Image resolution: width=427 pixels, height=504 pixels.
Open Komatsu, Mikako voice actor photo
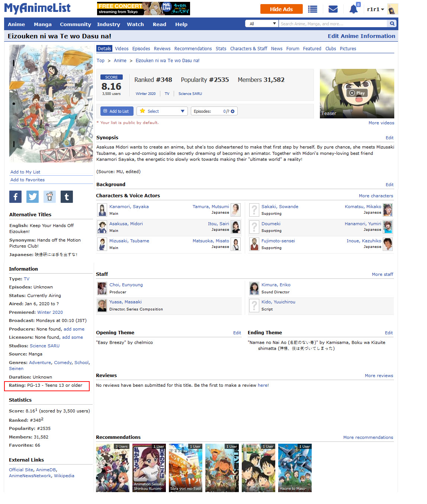pyautogui.click(x=388, y=210)
